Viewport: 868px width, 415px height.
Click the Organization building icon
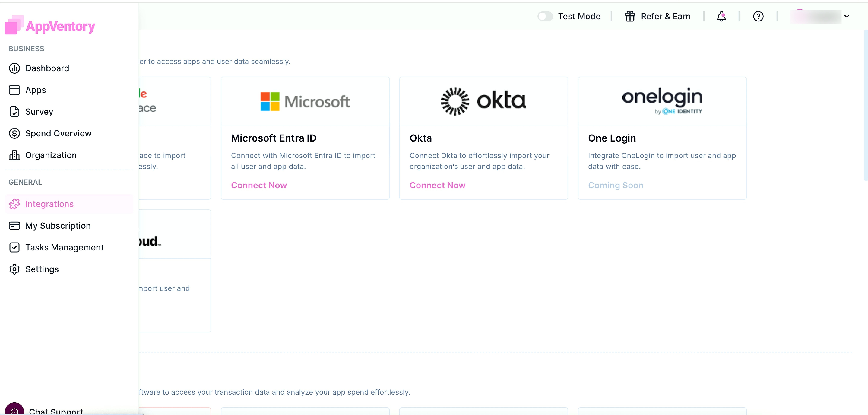pos(14,155)
